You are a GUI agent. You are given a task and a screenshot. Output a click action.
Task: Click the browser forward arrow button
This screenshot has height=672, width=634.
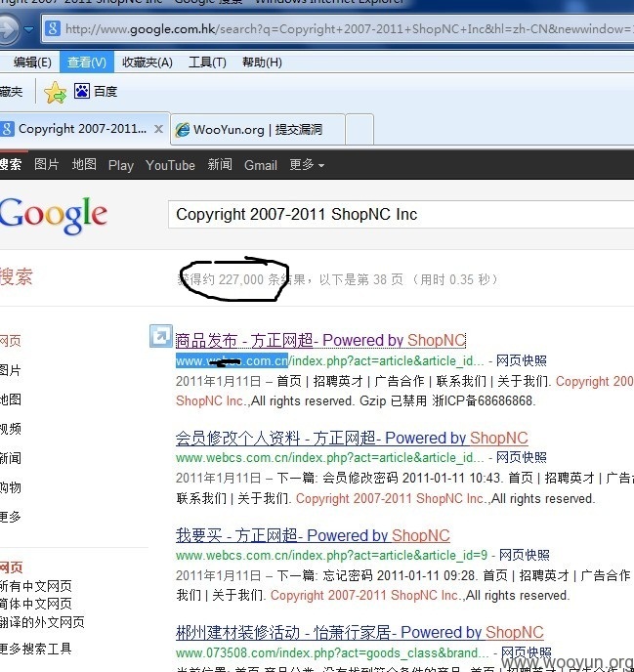point(8,29)
